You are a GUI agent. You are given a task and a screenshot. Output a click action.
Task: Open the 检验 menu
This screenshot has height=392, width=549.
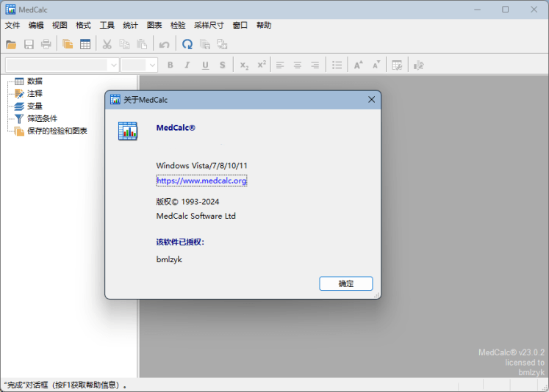pos(178,25)
